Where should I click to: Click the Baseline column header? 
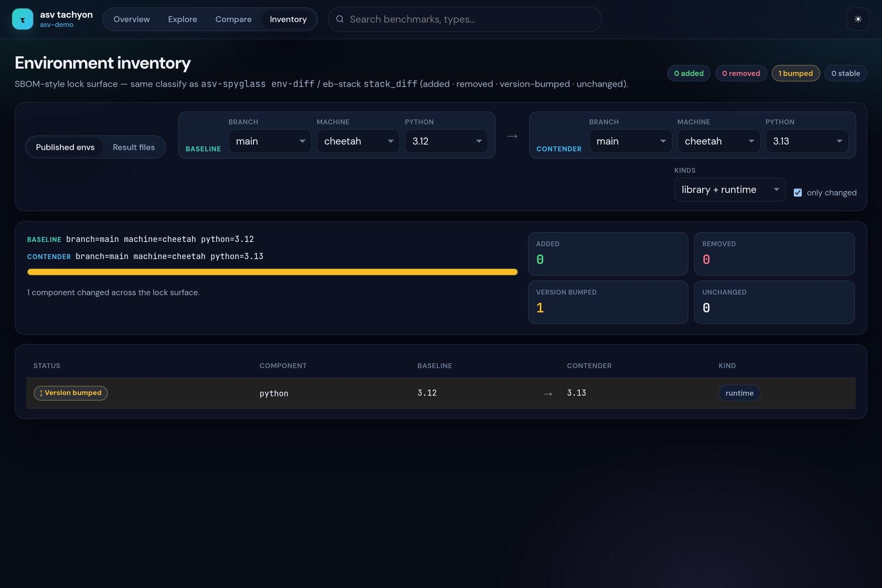pyautogui.click(x=434, y=366)
